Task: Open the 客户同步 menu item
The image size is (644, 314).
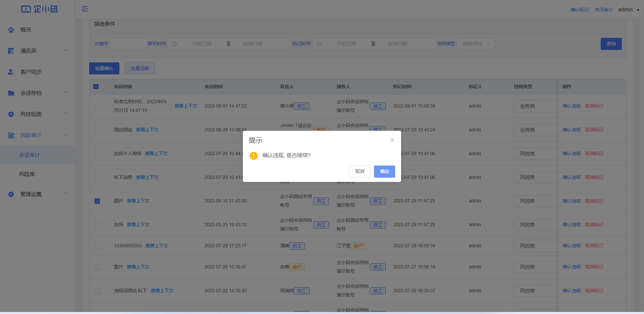Action: 38,72
